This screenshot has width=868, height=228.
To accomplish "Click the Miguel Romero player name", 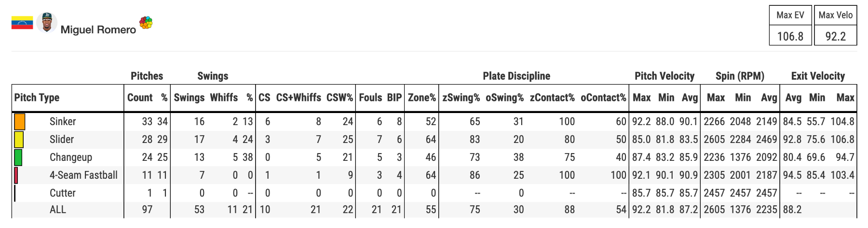I will pos(98,29).
